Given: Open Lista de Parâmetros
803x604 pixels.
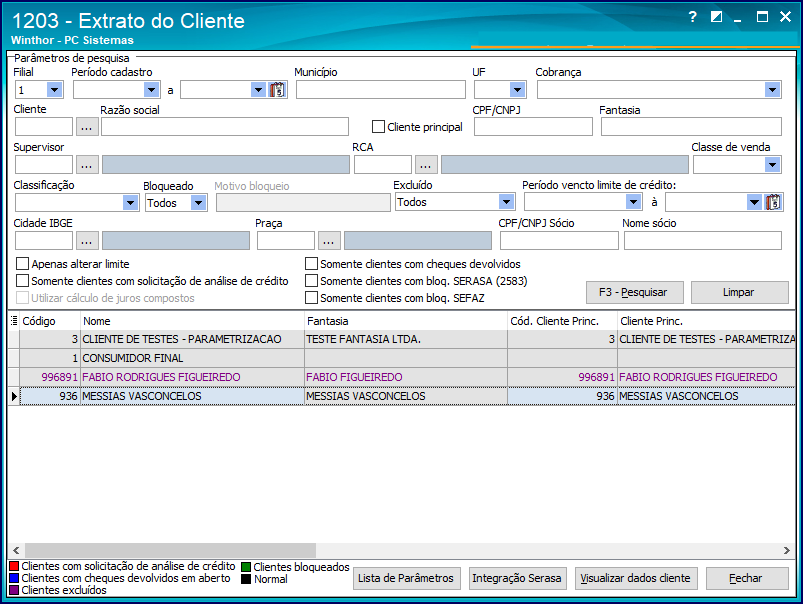Looking at the screenshot, I should tap(407, 578).
